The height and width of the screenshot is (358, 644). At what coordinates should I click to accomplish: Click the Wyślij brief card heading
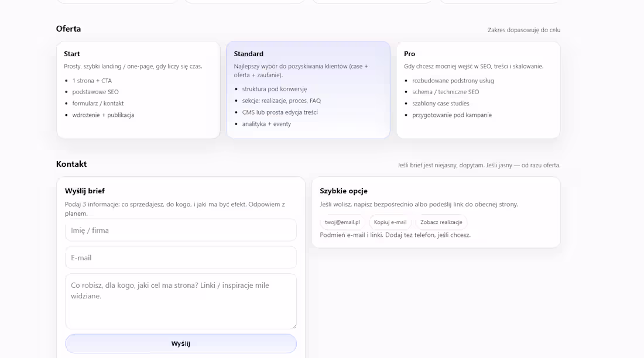(85, 191)
